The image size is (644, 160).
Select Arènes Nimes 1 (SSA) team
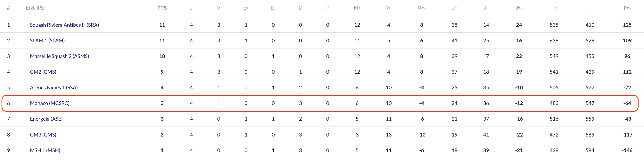pos(54,87)
